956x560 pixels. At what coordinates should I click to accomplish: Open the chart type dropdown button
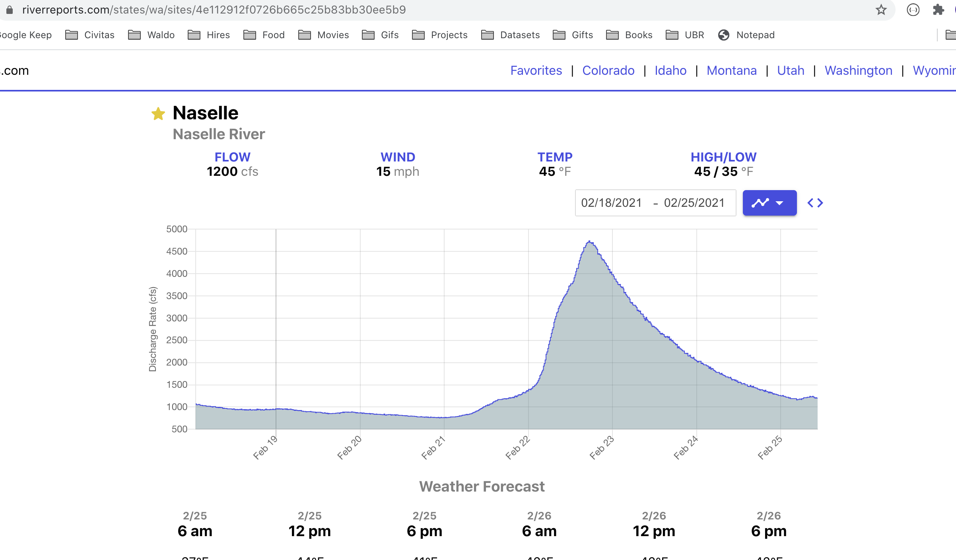click(779, 203)
